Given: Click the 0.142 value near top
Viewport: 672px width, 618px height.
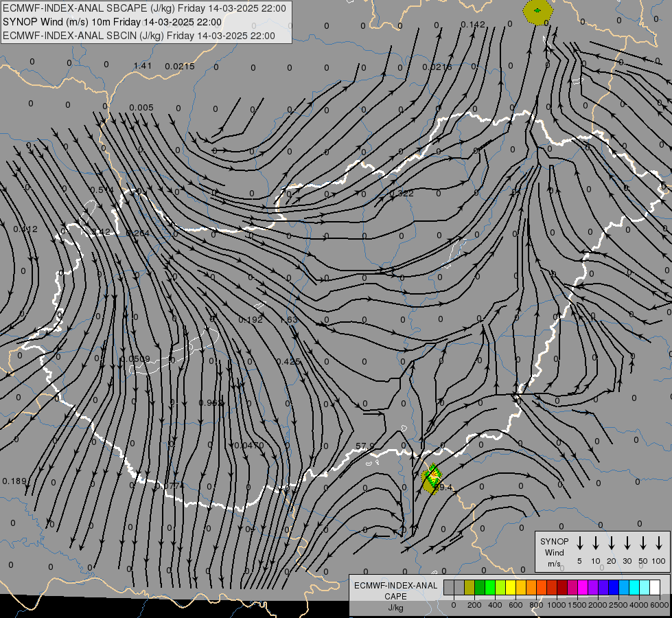Looking at the screenshot, I should point(473,25).
